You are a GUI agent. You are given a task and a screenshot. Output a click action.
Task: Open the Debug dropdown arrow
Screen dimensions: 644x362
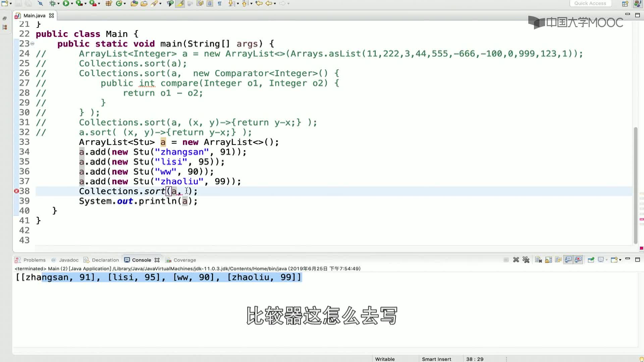pos(59,4)
